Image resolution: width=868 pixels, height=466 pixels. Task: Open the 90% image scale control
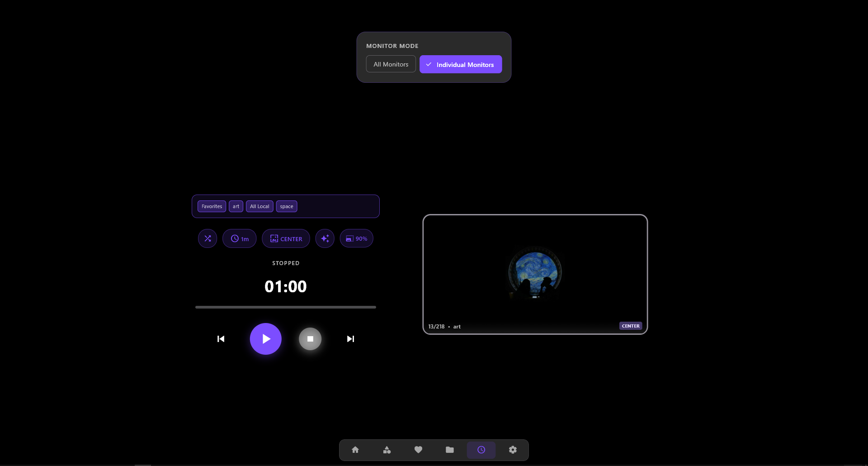click(356, 238)
